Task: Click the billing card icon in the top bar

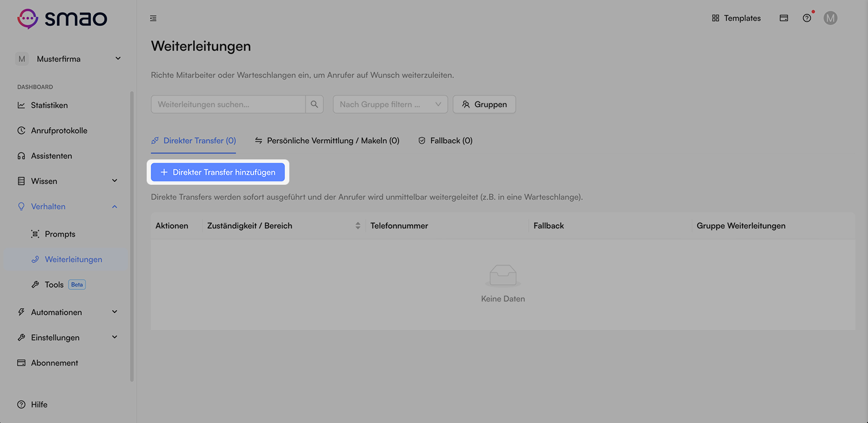Action: coord(783,18)
